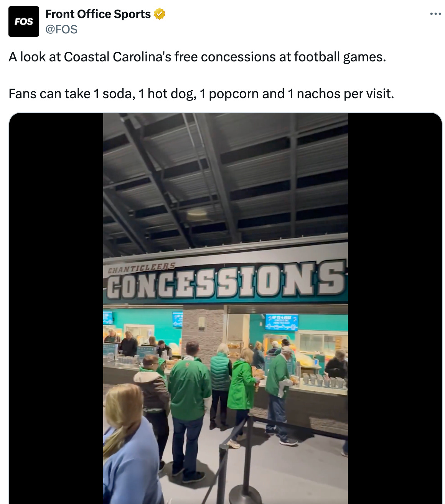Open the three-dot more options menu
The image size is (445, 504).
pos(435,14)
